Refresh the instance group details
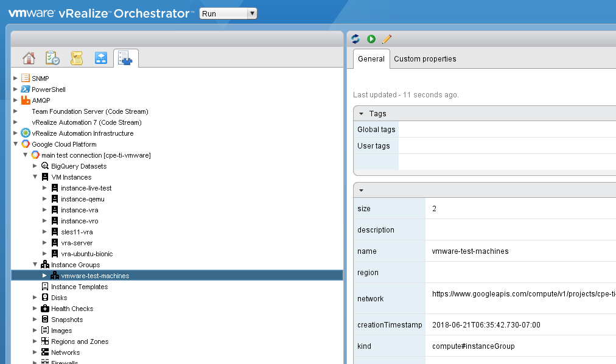 tap(355, 38)
